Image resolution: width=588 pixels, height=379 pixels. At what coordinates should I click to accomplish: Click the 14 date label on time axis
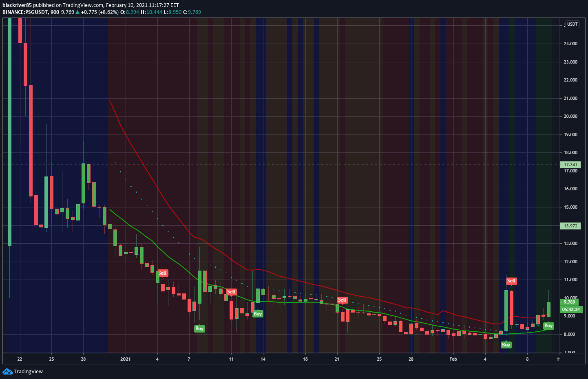(263, 359)
